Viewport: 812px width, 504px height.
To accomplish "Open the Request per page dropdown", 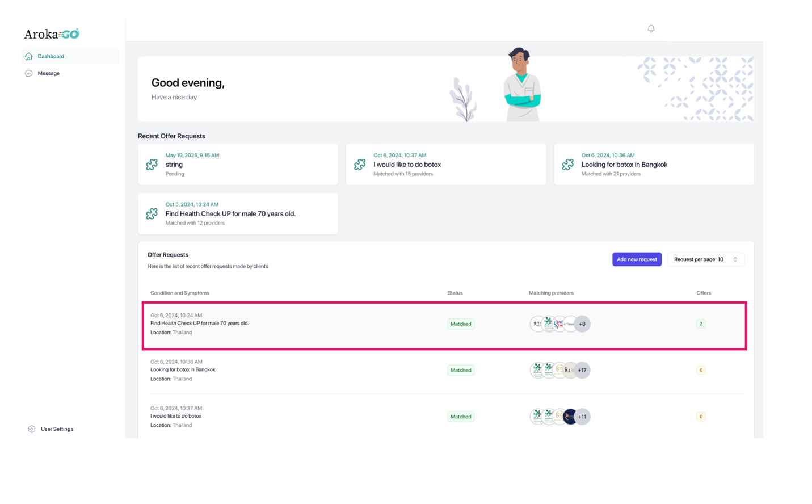I will (x=705, y=259).
